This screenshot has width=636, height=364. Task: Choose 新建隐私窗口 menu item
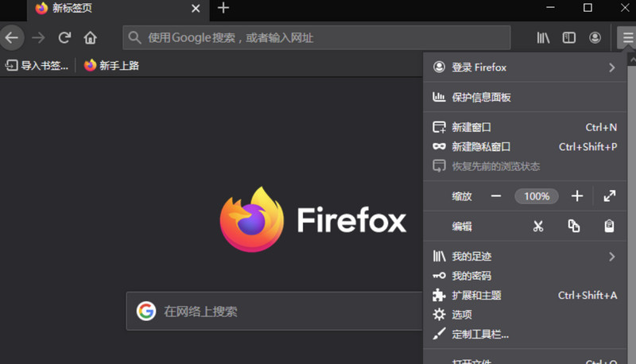pyautogui.click(x=525, y=147)
